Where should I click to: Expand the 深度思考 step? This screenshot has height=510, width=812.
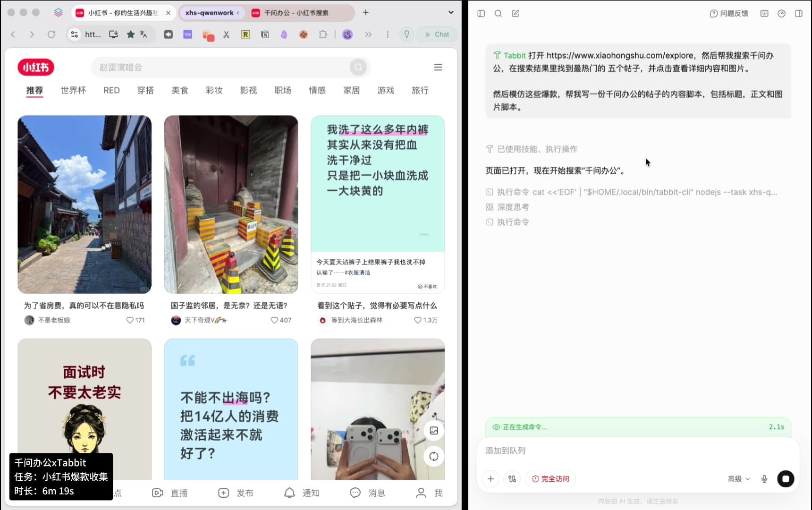click(x=507, y=207)
